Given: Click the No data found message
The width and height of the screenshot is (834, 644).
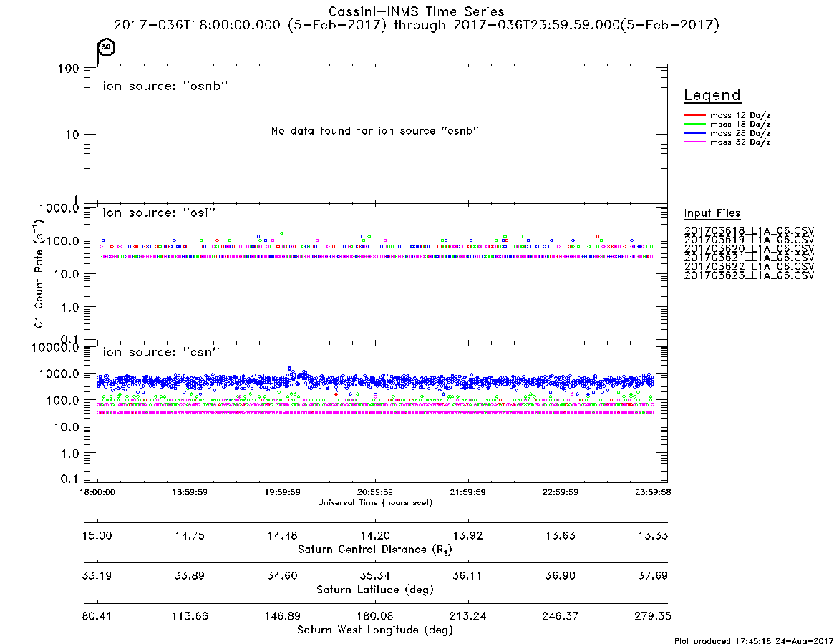Looking at the screenshot, I should click(375, 131).
